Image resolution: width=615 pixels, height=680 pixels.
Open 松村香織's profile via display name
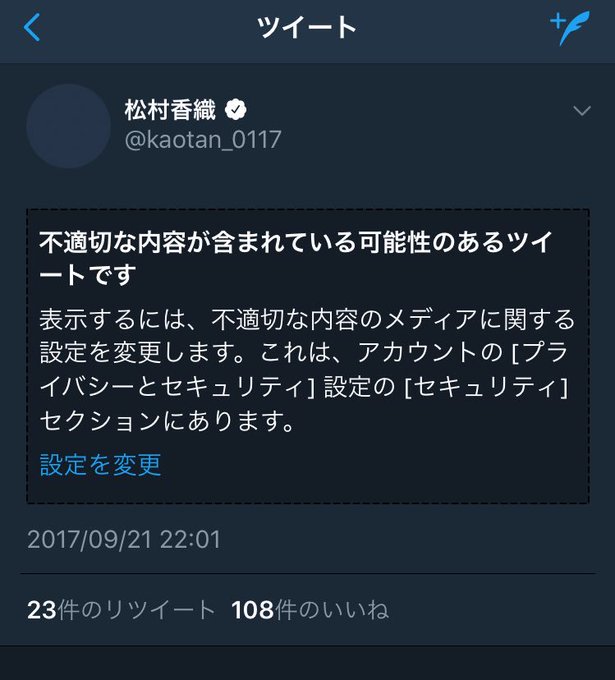[x=170, y=109]
